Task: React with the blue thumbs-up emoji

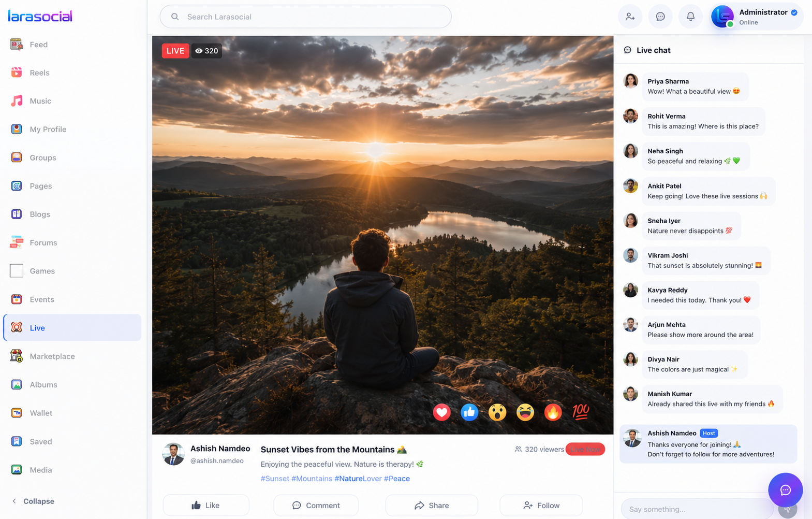Action: pyautogui.click(x=469, y=412)
